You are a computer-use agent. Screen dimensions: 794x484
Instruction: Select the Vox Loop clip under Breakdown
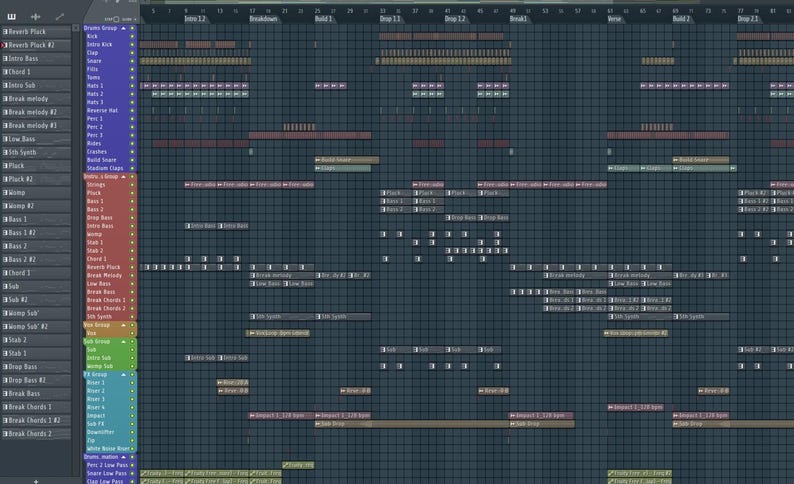279,333
